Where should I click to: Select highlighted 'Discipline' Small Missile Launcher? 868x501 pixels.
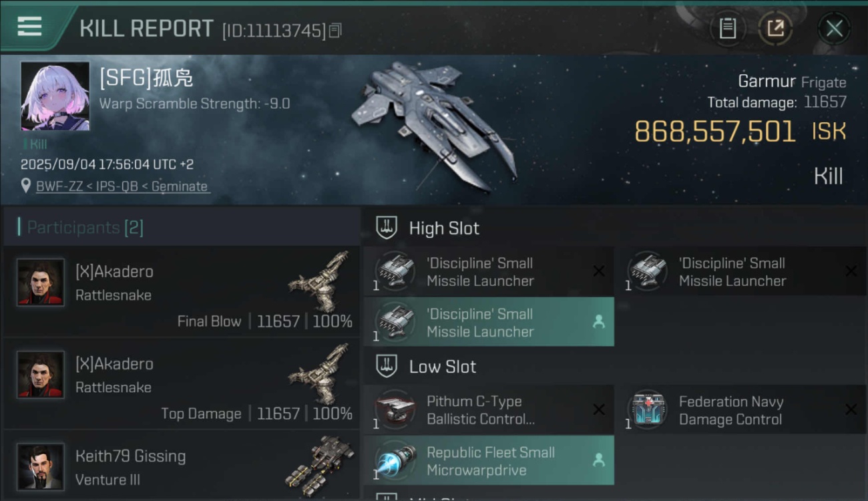click(x=489, y=322)
